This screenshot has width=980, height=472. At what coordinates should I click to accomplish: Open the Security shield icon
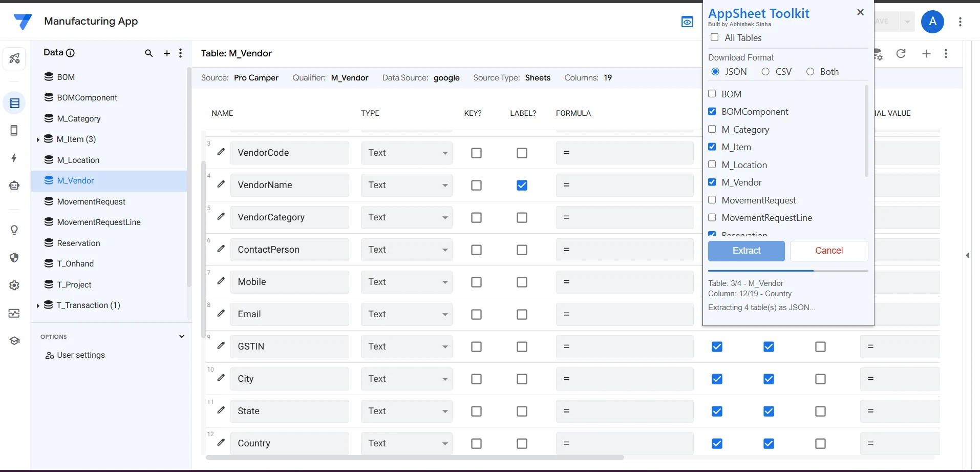(14, 258)
